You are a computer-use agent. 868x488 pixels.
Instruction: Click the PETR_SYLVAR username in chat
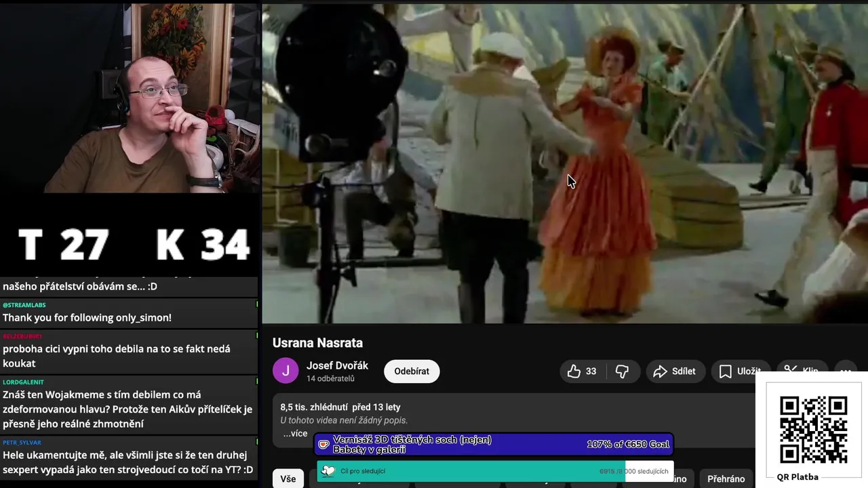22,443
